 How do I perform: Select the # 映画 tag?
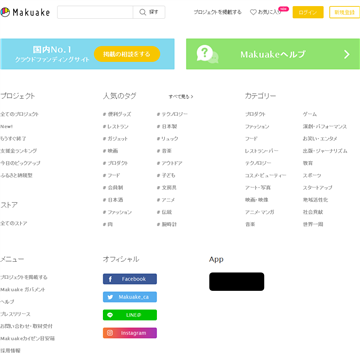click(x=110, y=151)
